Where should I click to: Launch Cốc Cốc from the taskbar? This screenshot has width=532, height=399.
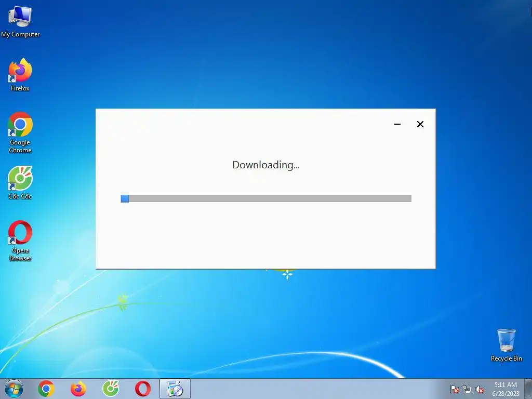point(111,389)
